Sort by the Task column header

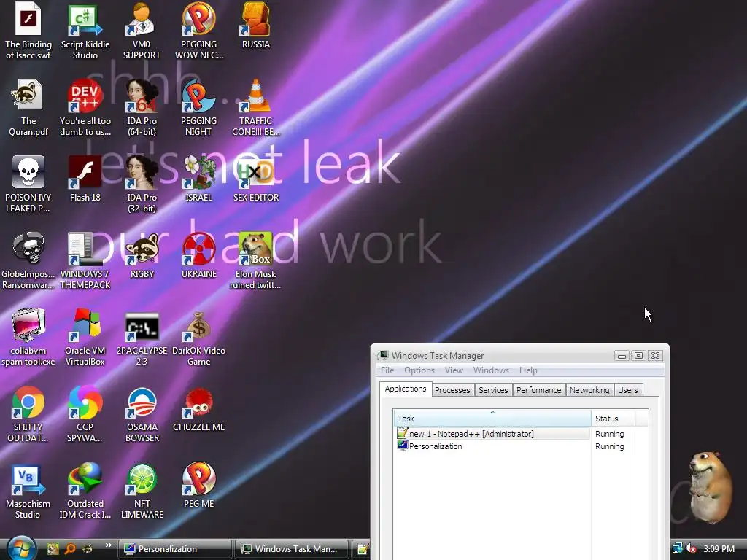[492, 418]
